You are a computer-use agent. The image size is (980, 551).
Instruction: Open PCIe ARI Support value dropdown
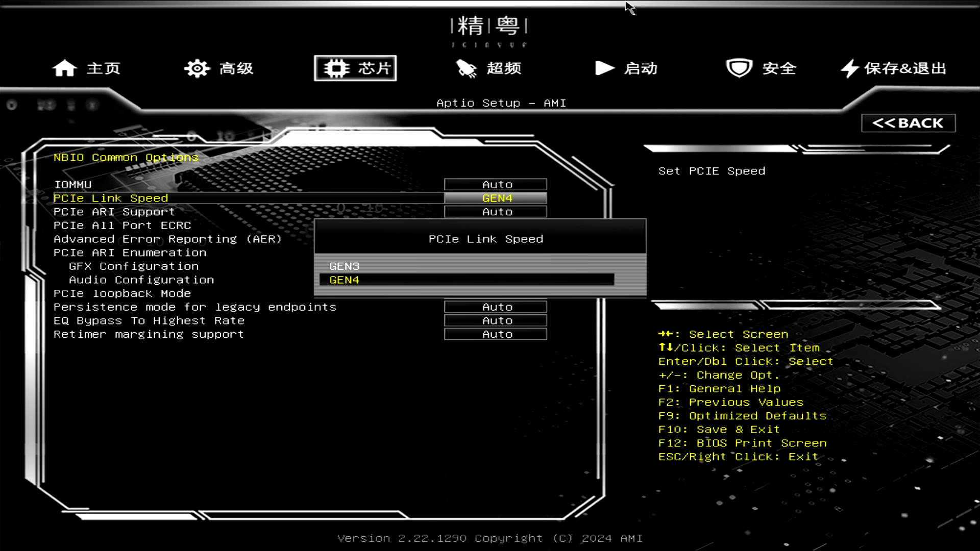coord(495,212)
